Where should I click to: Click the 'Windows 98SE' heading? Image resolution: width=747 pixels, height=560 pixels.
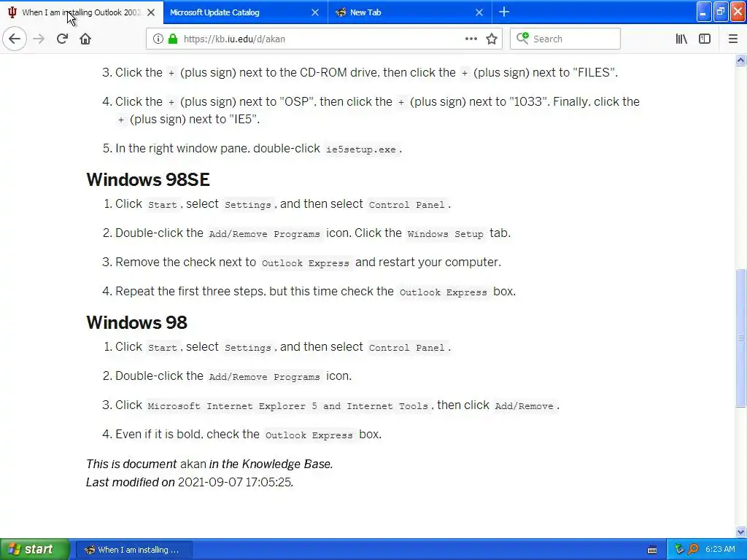[148, 179]
